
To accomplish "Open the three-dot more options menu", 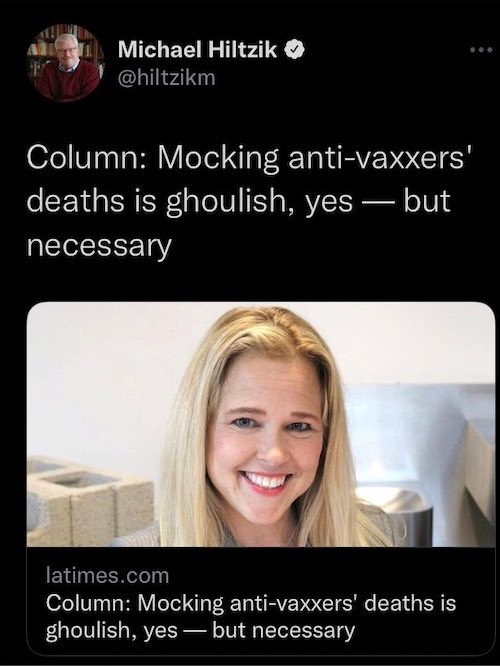I will tap(482, 50).
